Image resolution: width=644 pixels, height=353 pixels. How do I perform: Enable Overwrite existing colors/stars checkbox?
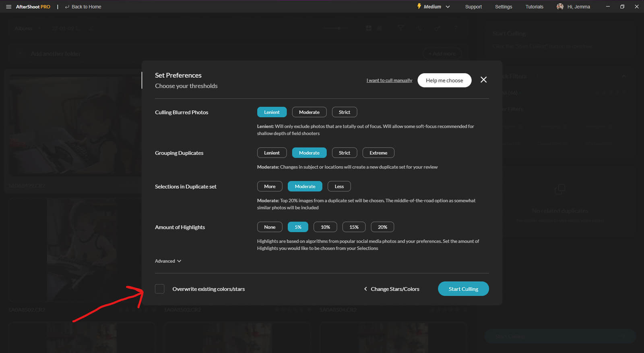coord(160,289)
